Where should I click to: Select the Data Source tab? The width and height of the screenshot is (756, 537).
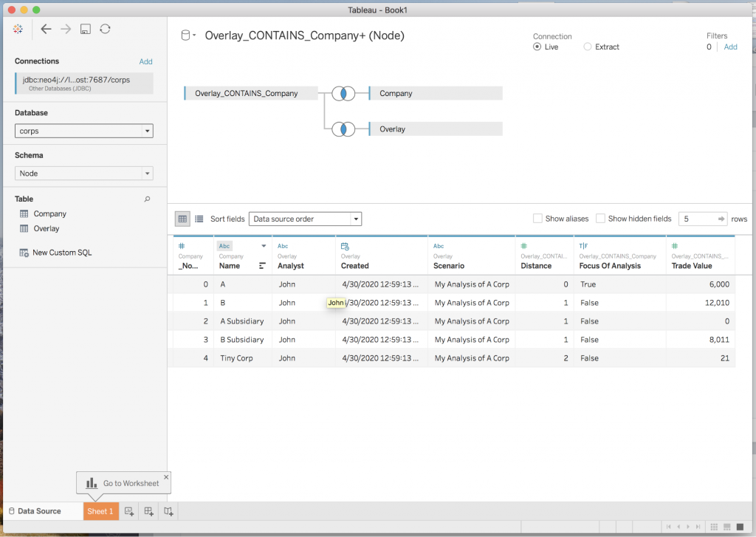click(39, 511)
